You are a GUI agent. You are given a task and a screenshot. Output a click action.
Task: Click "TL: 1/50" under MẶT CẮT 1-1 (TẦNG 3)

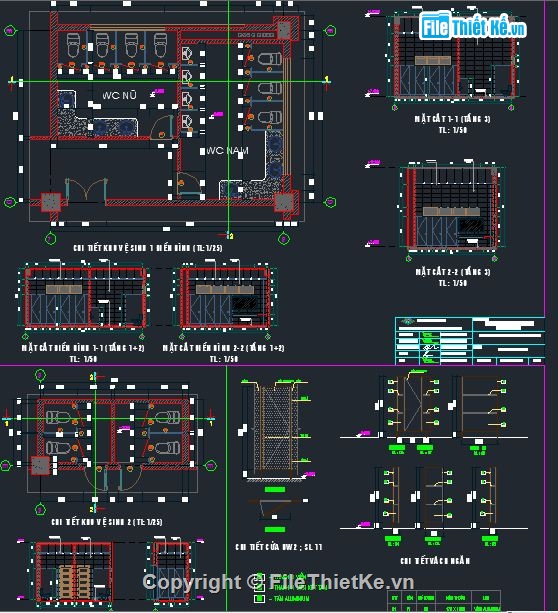(453, 130)
